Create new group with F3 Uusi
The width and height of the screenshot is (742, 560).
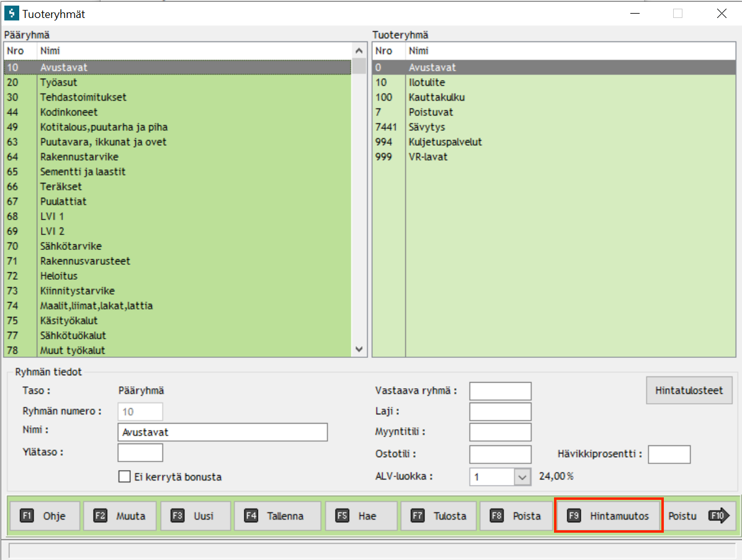tap(195, 516)
